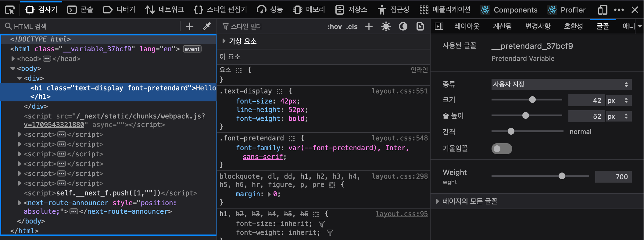Viewport: 644px width, 240px height.
Task: Click the filter icon beside font-weight: inherit
Action: click(330, 233)
